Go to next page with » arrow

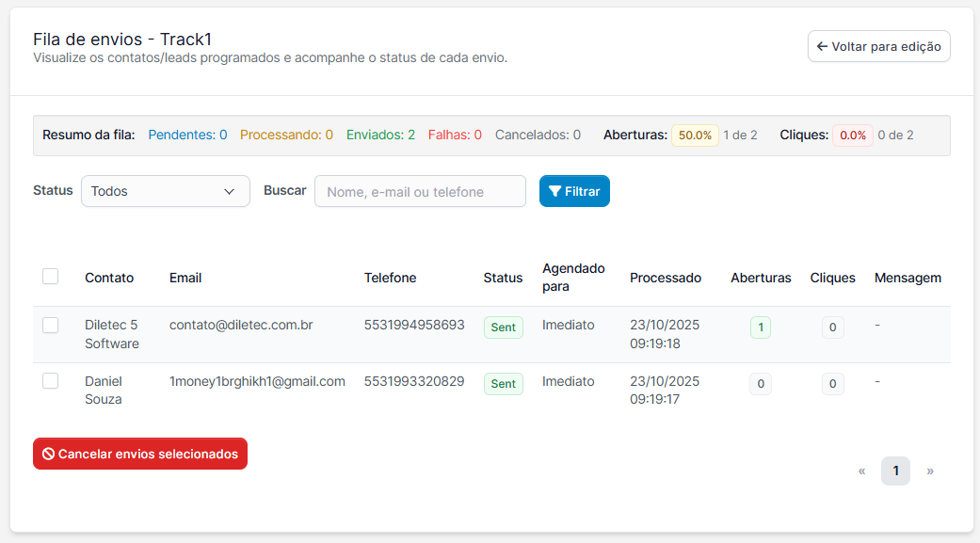pos(930,471)
